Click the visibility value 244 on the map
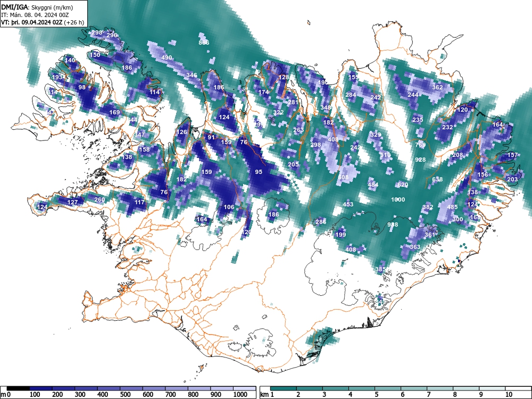 (413, 95)
